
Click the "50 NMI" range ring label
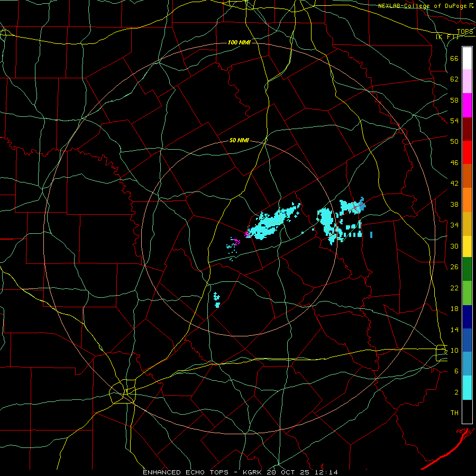click(x=239, y=140)
